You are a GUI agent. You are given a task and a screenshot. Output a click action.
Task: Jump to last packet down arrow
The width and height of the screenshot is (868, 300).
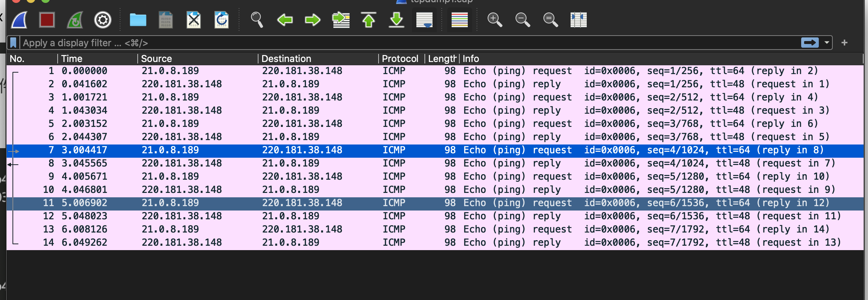397,20
